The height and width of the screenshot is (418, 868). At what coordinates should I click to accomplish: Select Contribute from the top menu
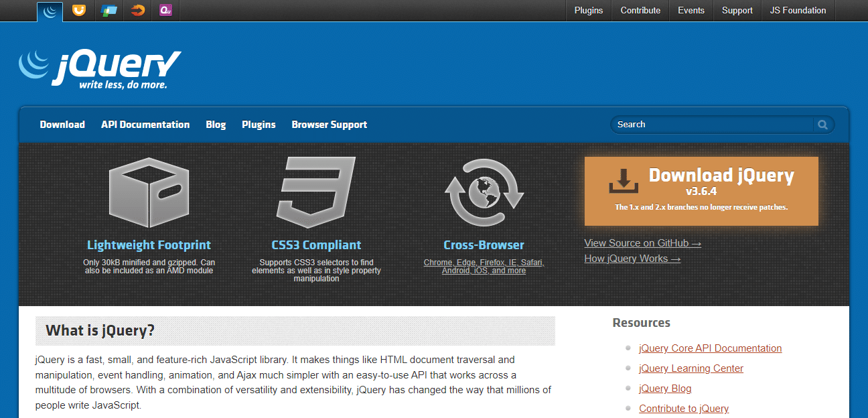click(x=640, y=10)
